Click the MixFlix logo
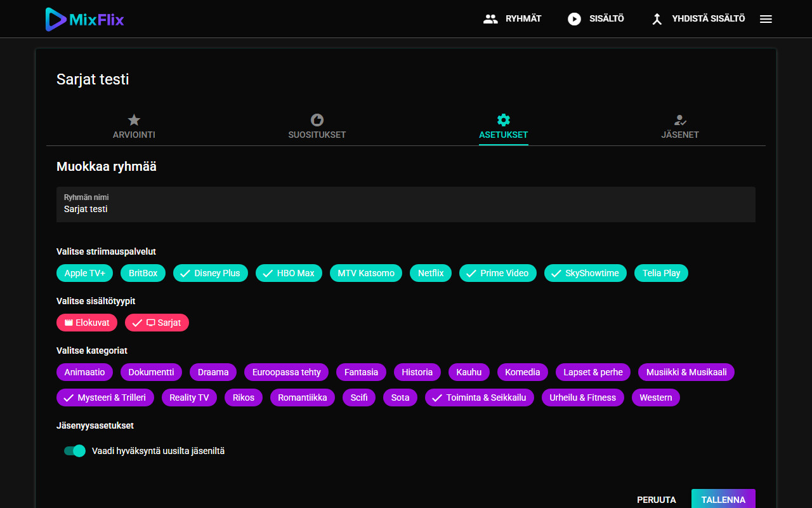The image size is (812, 508). [84, 19]
